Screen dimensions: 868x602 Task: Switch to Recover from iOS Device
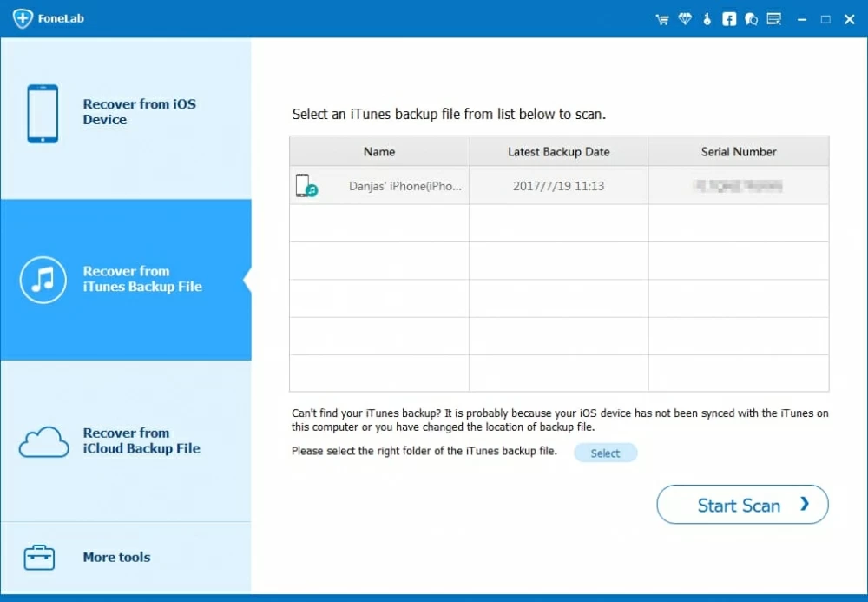point(126,118)
